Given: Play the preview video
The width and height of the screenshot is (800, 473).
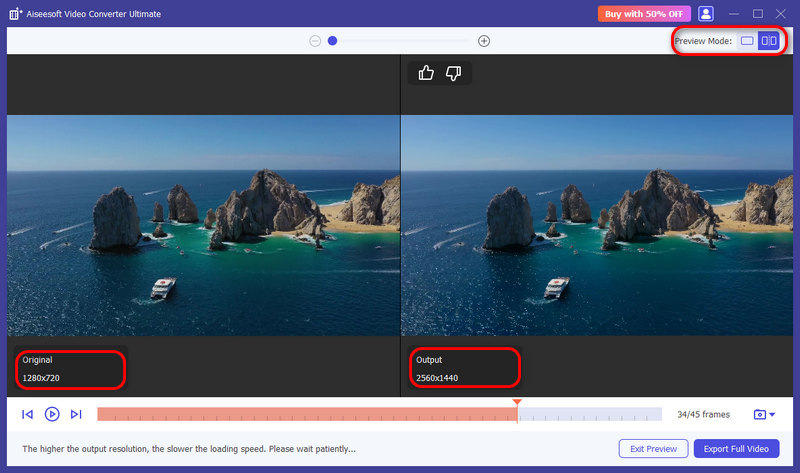Looking at the screenshot, I should click(52, 414).
